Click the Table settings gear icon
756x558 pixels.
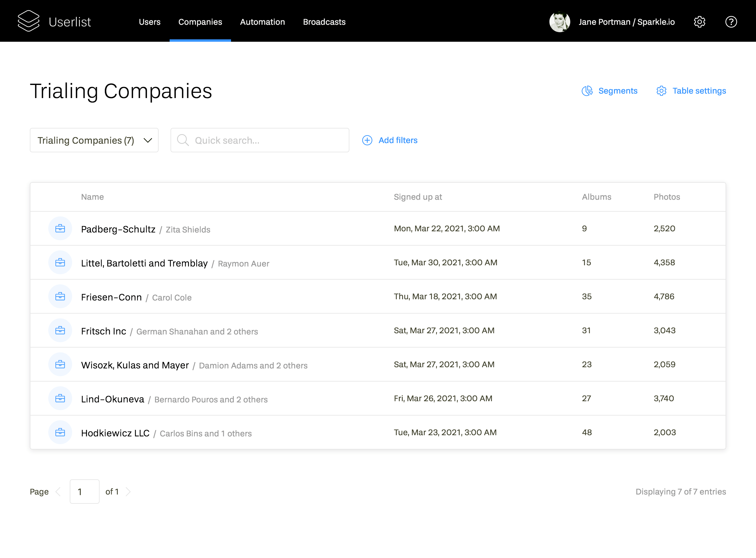tap(661, 91)
